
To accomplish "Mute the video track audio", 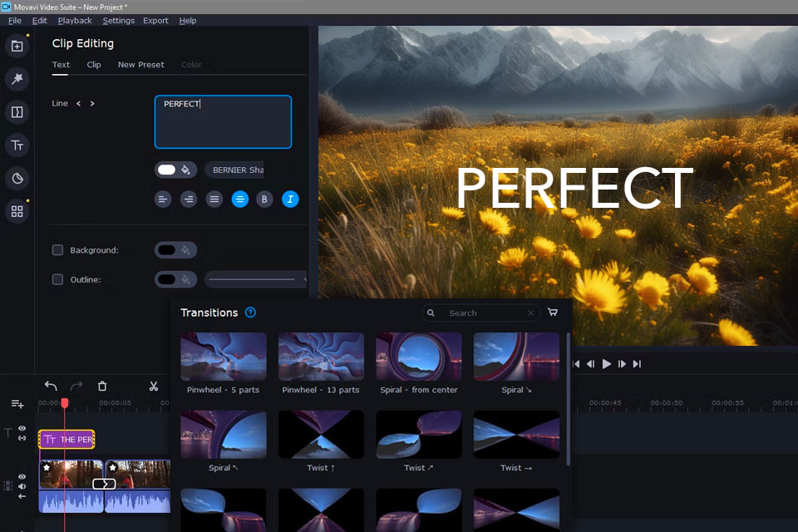I will 22,486.
